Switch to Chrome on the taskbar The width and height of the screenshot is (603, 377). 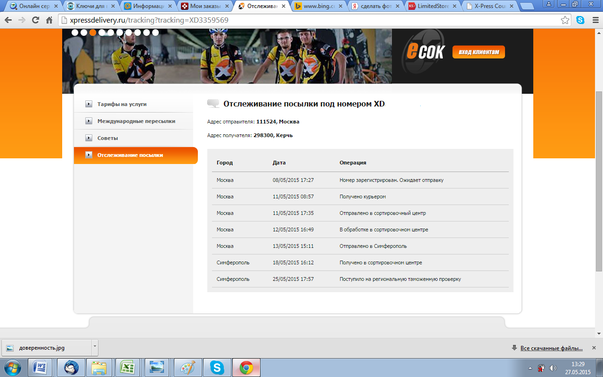tap(246, 368)
